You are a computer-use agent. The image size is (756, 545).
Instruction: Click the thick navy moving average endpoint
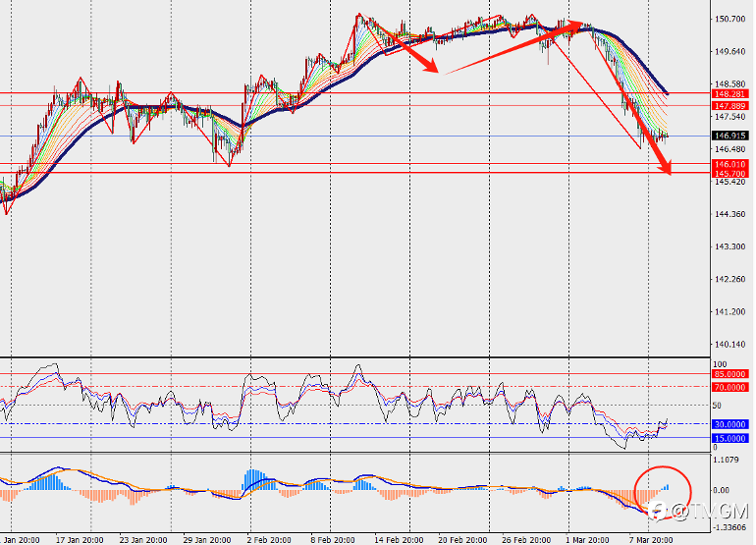coord(667,92)
